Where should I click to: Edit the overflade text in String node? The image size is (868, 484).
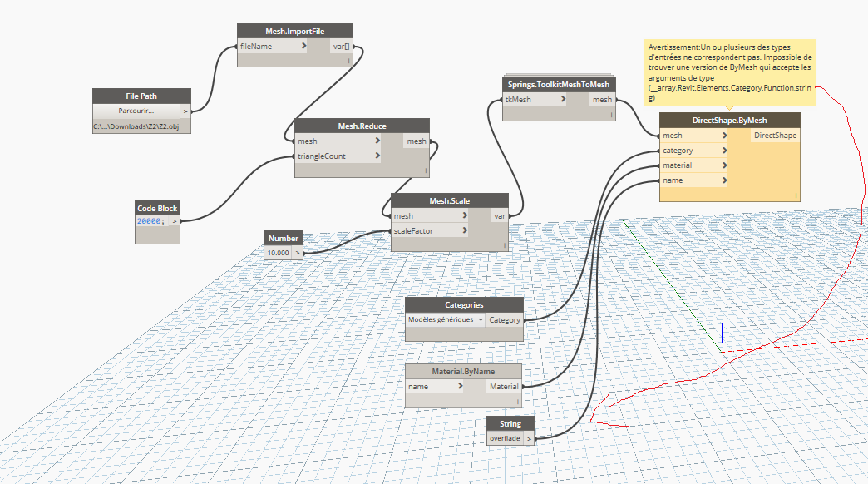[506, 437]
